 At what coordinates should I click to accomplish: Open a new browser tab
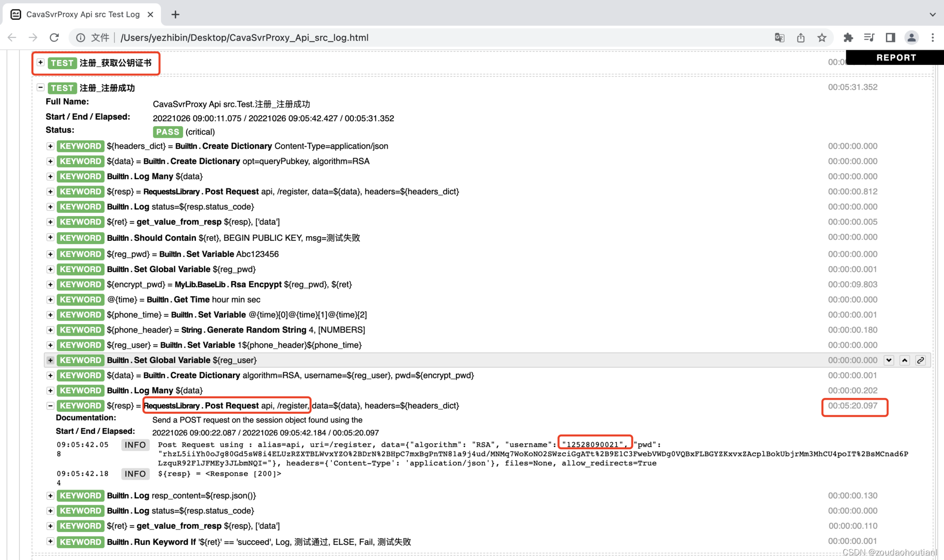click(x=175, y=14)
